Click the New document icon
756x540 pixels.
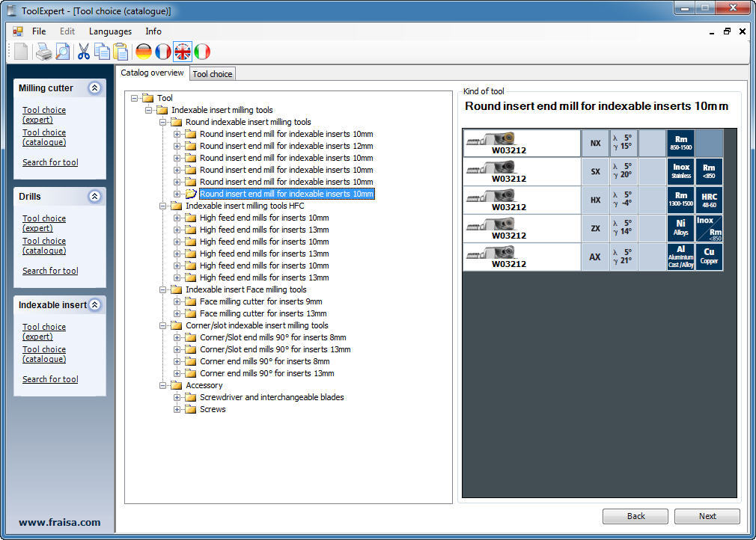(20, 51)
